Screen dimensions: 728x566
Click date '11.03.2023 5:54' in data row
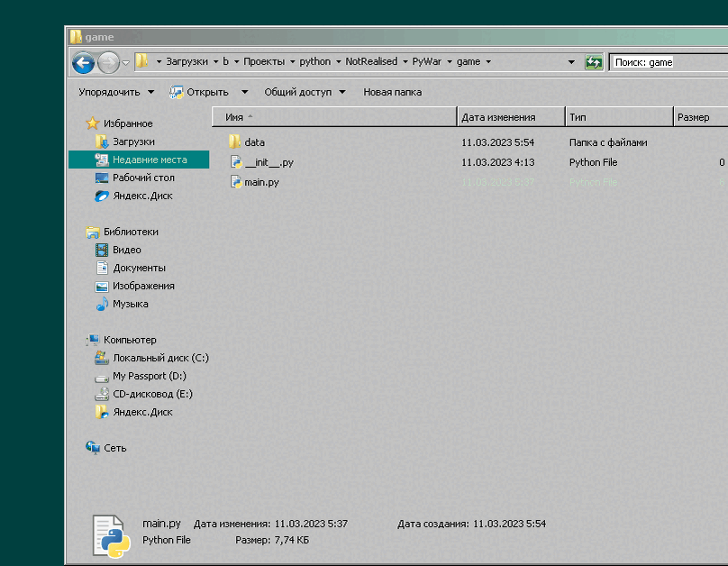click(x=497, y=142)
